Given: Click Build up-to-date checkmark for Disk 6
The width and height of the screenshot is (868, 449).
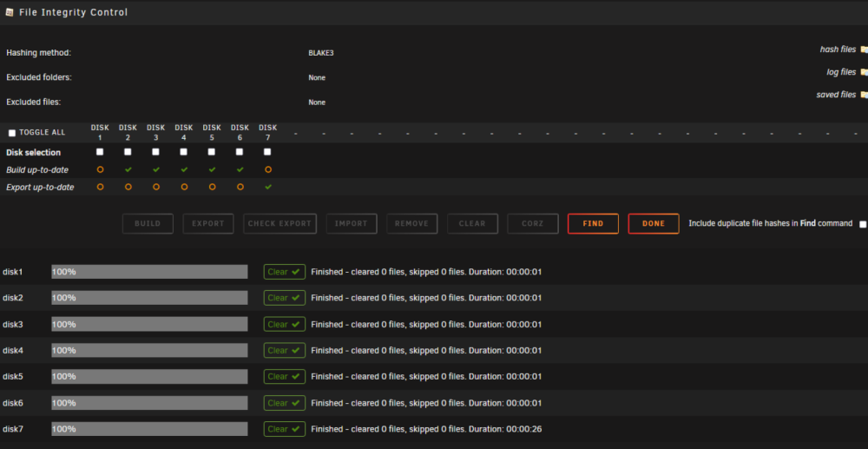Looking at the screenshot, I should (240, 169).
